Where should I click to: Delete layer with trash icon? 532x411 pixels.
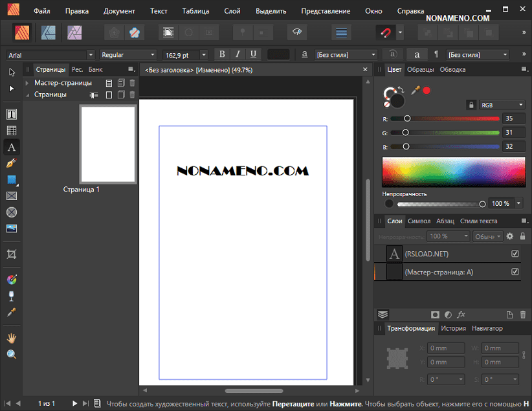pyautogui.click(x=523, y=315)
